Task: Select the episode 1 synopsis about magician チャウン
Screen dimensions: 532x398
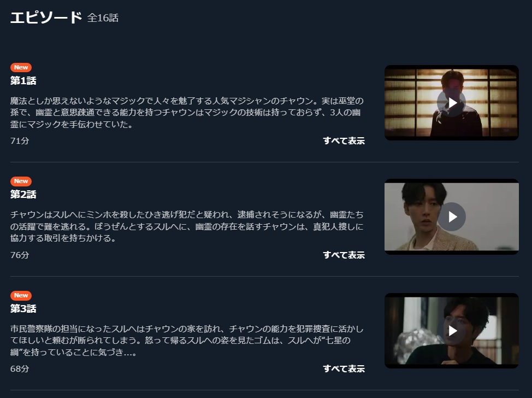Action: pyautogui.click(x=187, y=113)
